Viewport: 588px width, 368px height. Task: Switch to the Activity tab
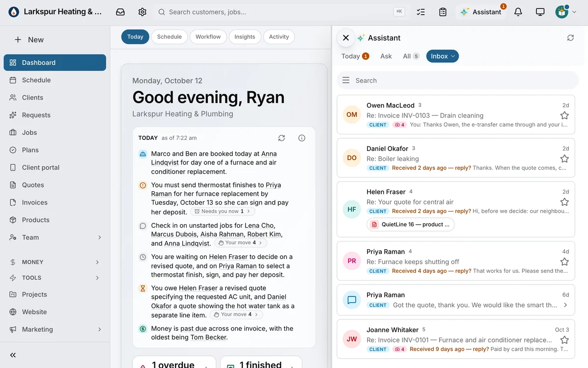tap(279, 37)
